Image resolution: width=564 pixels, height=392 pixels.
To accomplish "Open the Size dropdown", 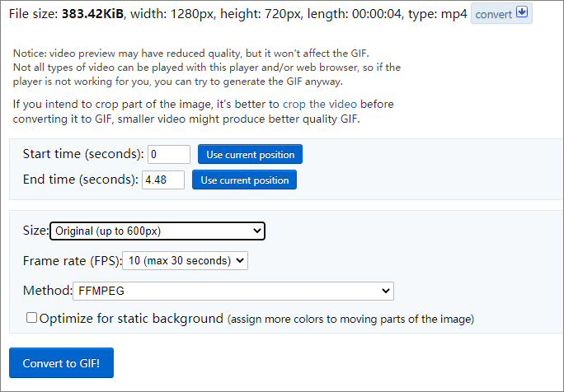I will click(x=157, y=231).
